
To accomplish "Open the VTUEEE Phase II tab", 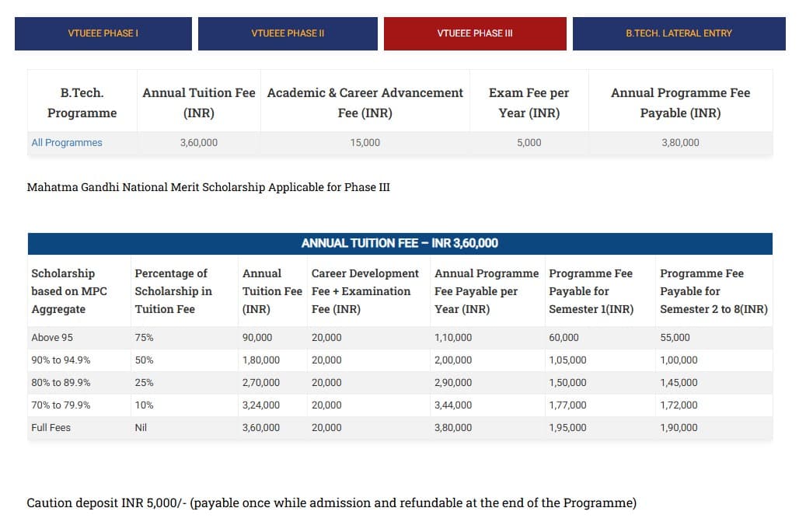I will (x=288, y=33).
